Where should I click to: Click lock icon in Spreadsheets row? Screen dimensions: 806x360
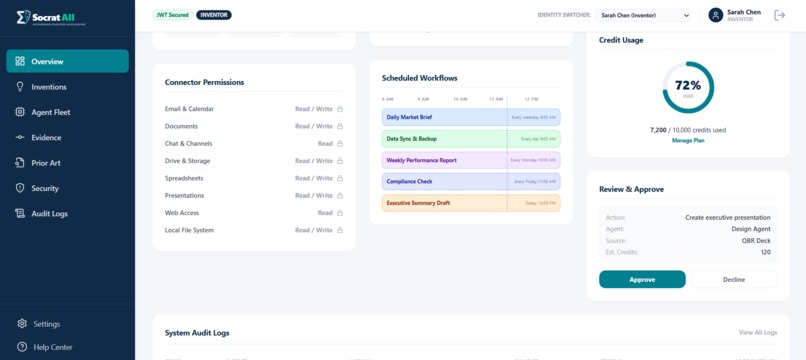(x=340, y=178)
